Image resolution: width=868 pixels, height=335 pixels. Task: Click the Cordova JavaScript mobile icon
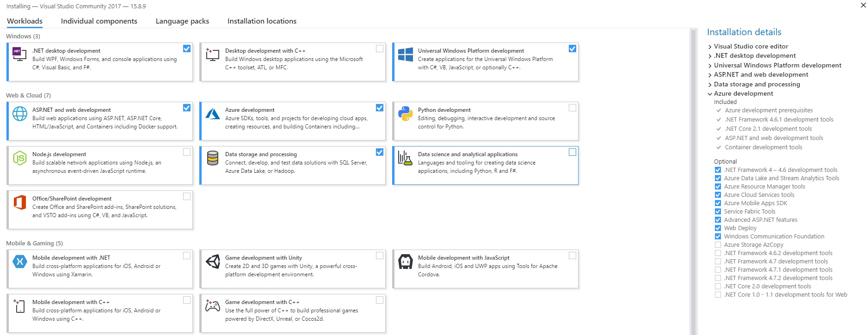coord(405,262)
